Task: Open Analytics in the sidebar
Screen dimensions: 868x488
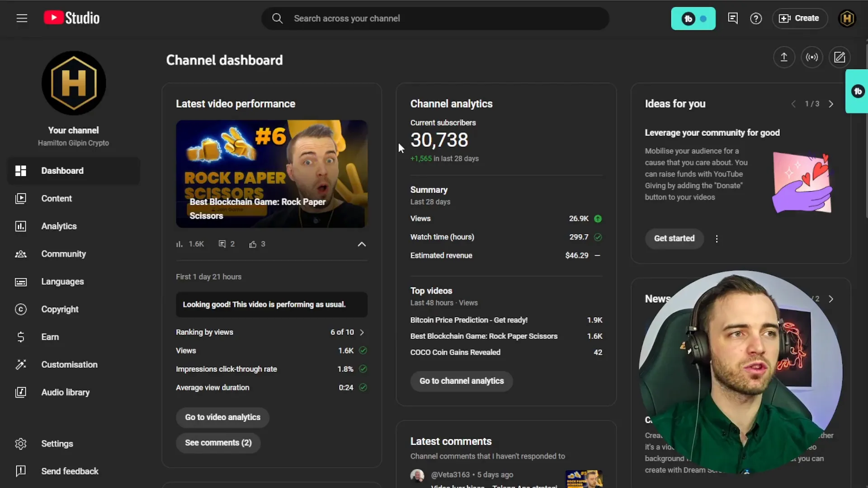Action: 74,226
